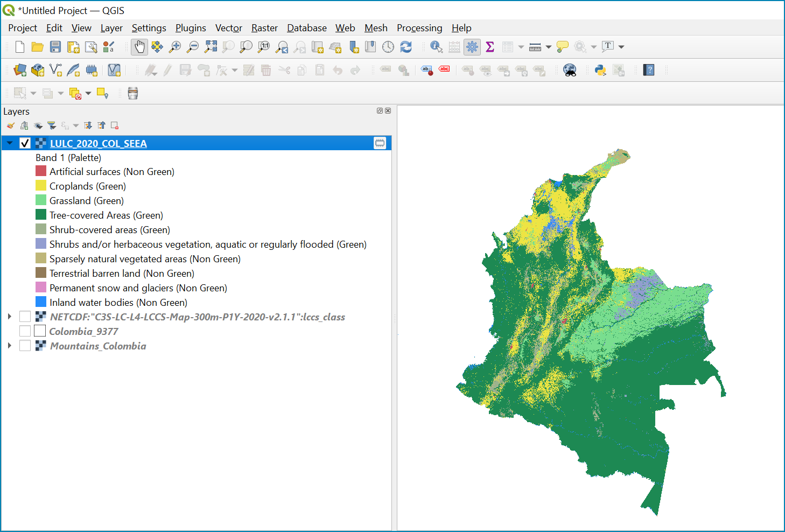Toggle the Mountains_Colombia layer checkbox
This screenshot has height=532, width=785.
(x=25, y=346)
